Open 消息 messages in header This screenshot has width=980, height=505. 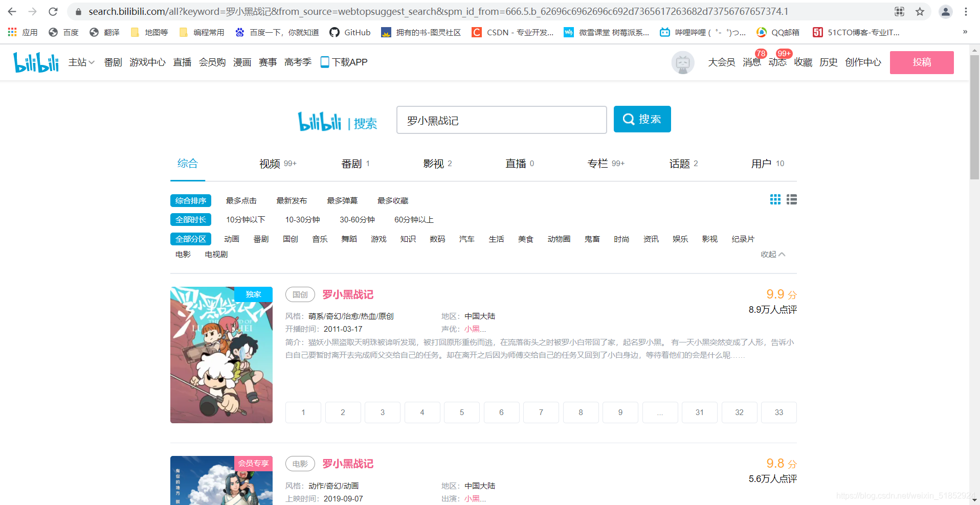coord(751,62)
